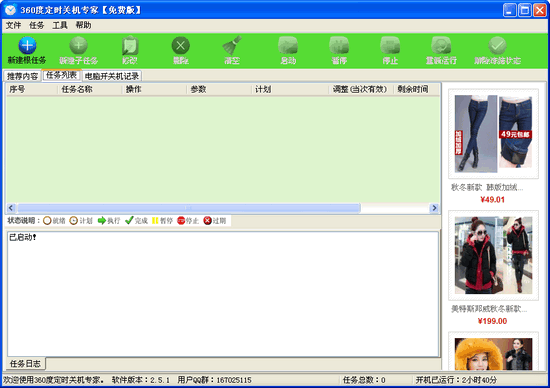The height and width of the screenshot is (388, 550).
Task: Click the horizontal scrollbar left arrow
Action: (11, 208)
